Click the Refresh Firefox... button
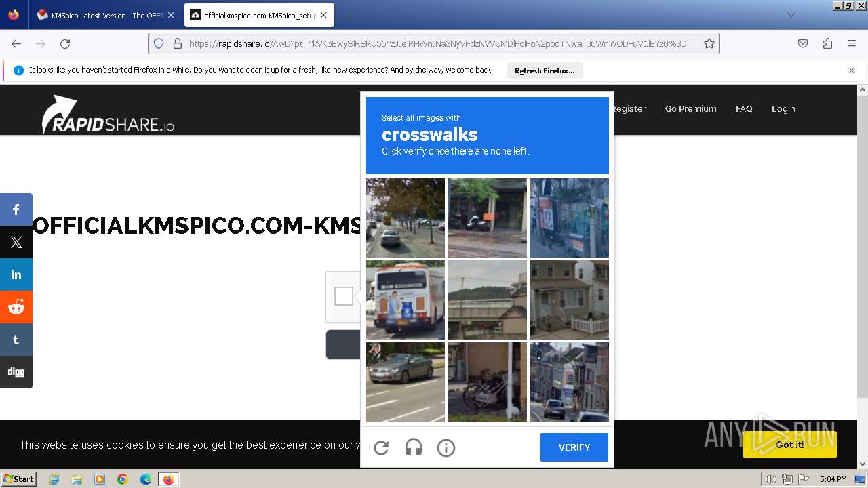 point(545,70)
